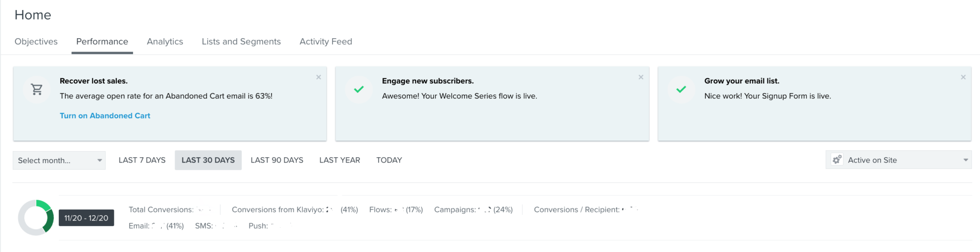This screenshot has width=980, height=252.
Task: Select the LAST 90 DAYS range
Action: pyautogui.click(x=277, y=160)
